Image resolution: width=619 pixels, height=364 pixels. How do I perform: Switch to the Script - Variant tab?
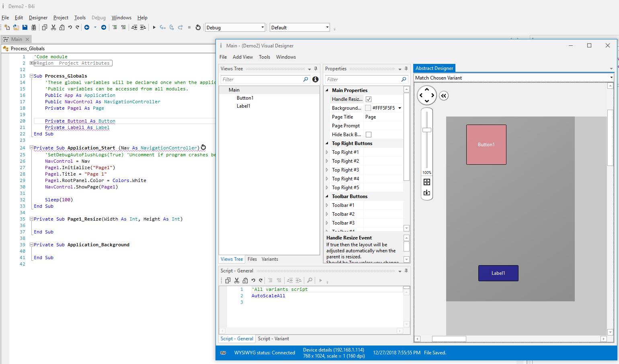point(273,339)
